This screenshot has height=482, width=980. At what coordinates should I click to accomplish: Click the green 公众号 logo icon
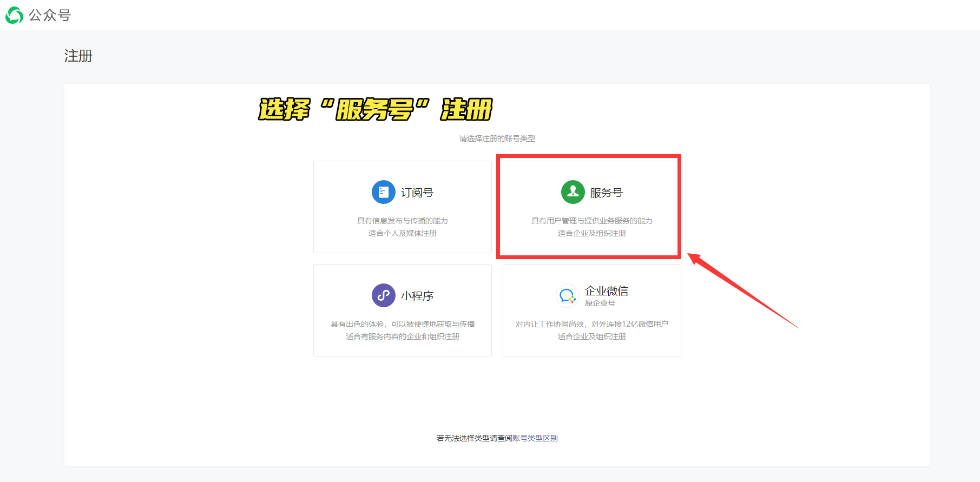click(x=15, y=15)
